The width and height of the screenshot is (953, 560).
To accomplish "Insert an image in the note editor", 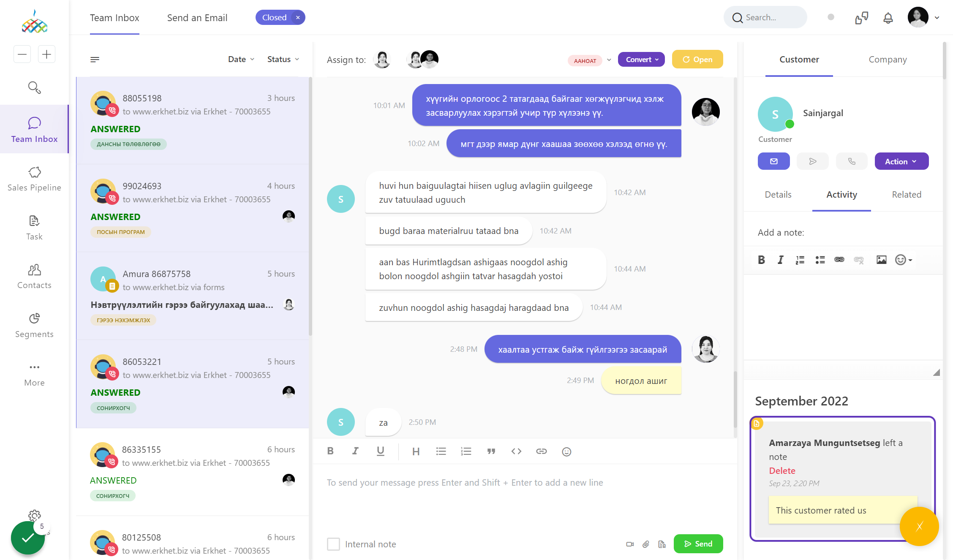I will tap(881, 260).
